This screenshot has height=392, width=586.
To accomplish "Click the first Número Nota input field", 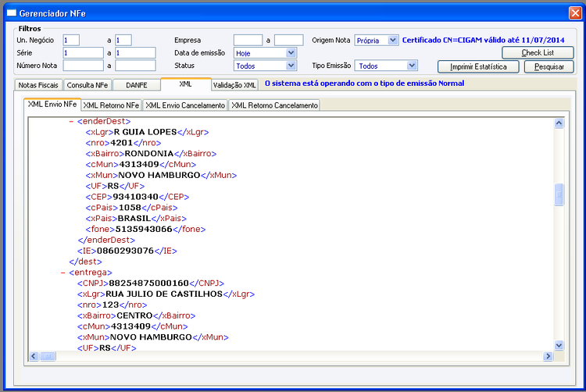I will [83, 66].
